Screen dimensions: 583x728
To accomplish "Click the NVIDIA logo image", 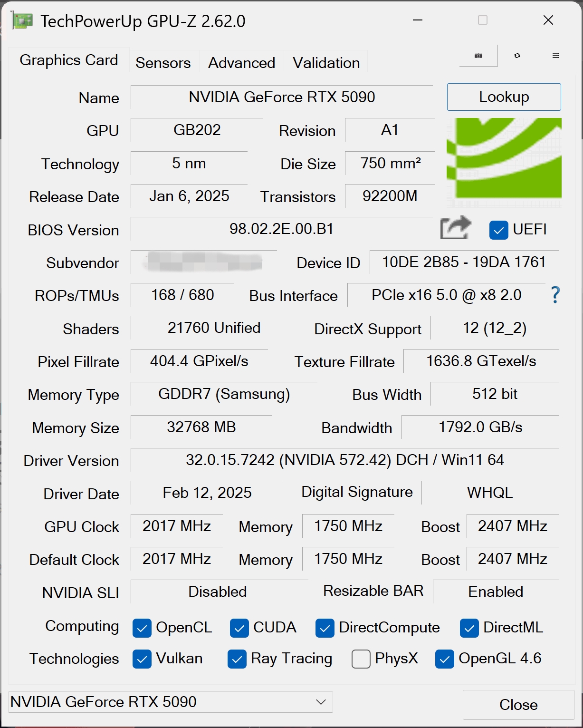I will 504,158.
